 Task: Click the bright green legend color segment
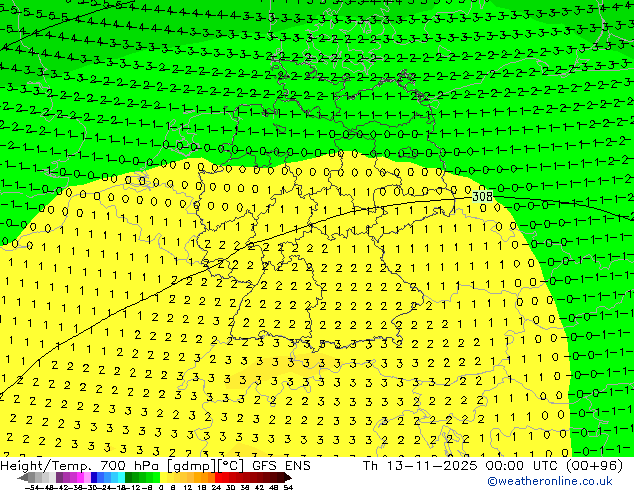point(156,478)
